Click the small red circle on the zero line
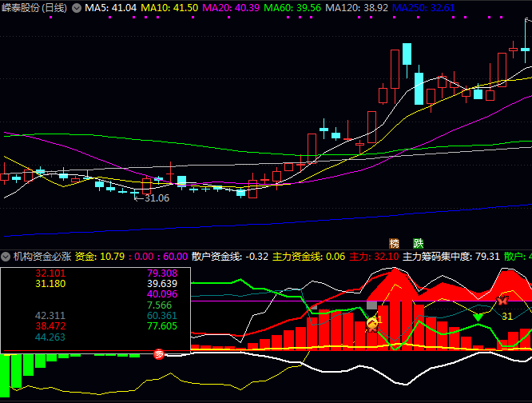 coord(159,354)
